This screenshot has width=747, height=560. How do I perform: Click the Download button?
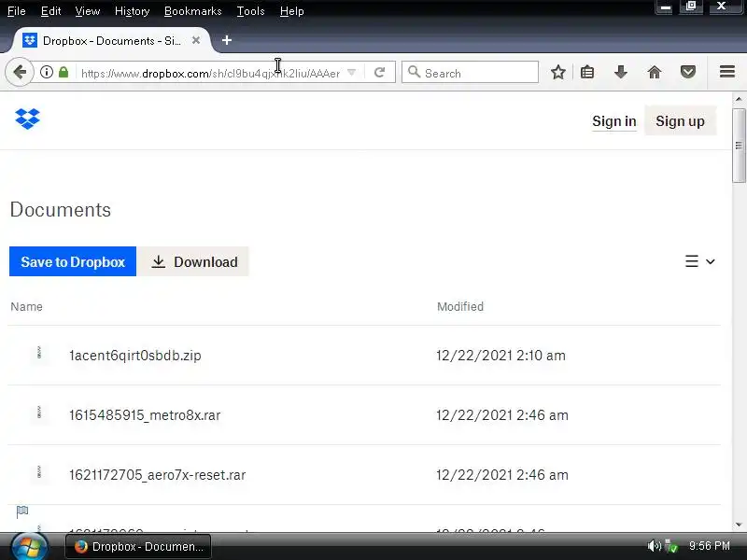pos(194,261)
